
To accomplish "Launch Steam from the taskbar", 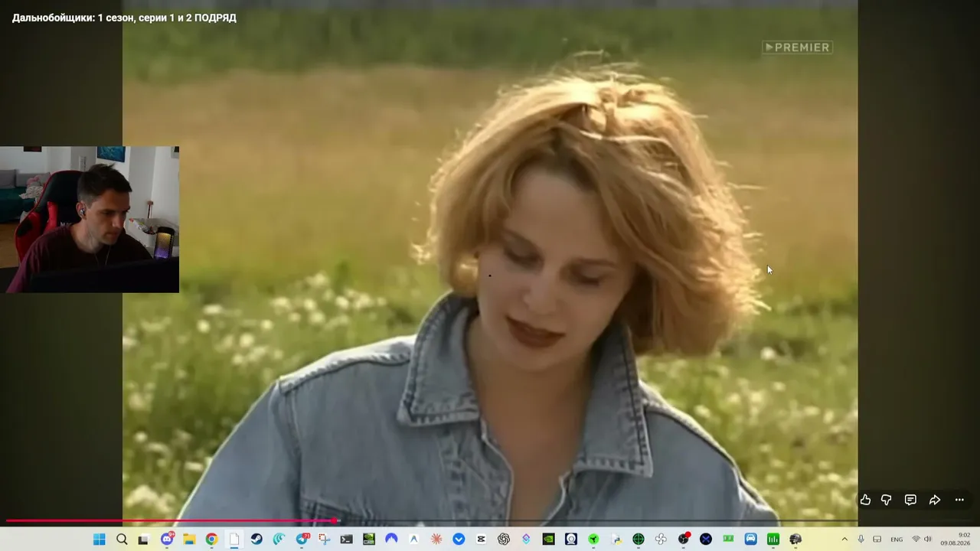I will 256,540.
